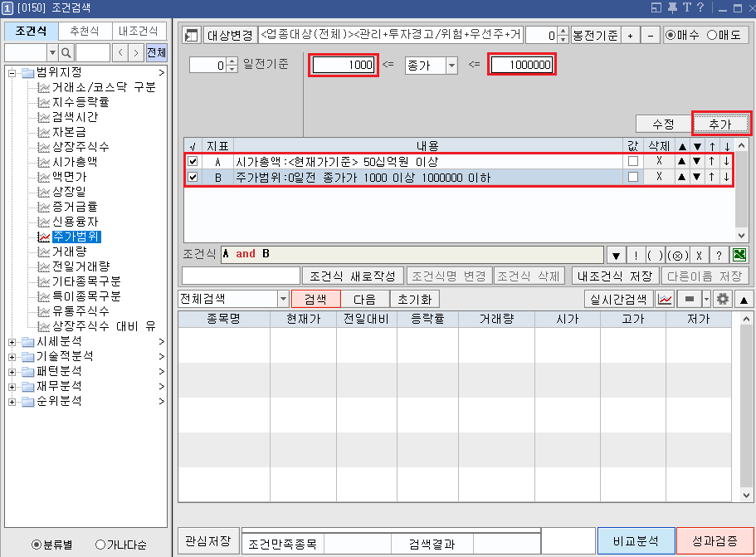The image size is (756, 557).
Task: Run search with the 검색 button
Action: [x=316, y=300]
